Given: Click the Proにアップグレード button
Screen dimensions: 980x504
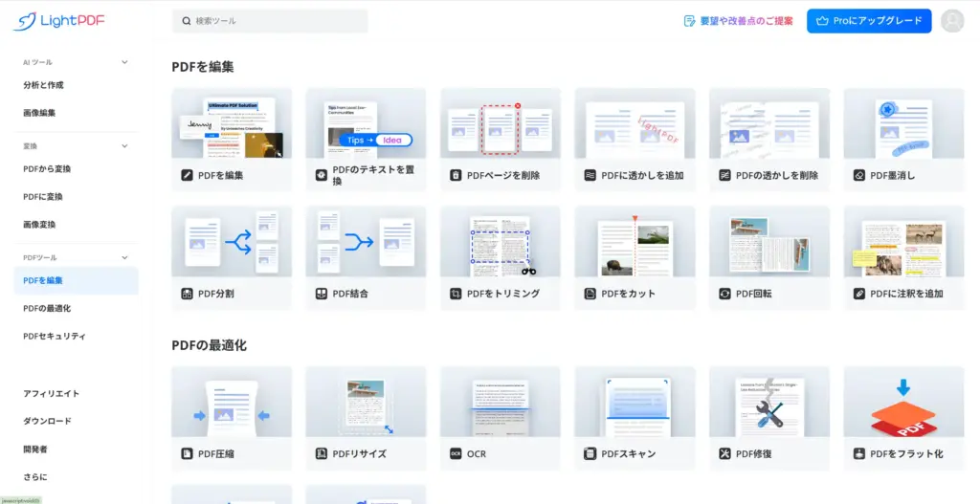Looking at the screenshot, I should pos(868,21).
